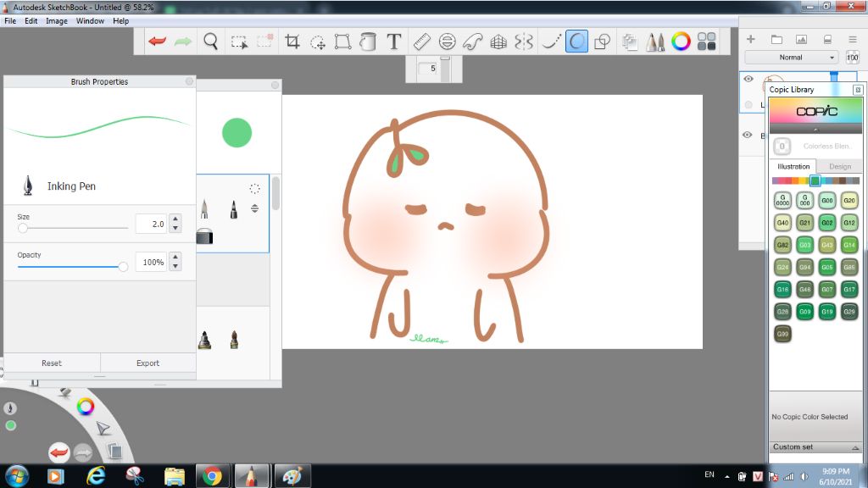Add an image layer
Viewport: 868px width, 488px height.
point(801,39)
